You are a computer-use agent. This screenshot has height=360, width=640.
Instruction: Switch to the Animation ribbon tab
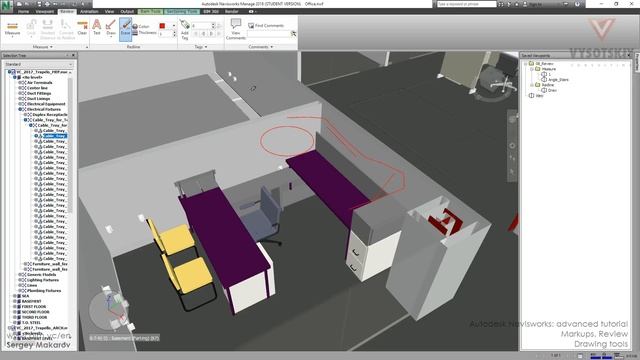click(89, 11)
